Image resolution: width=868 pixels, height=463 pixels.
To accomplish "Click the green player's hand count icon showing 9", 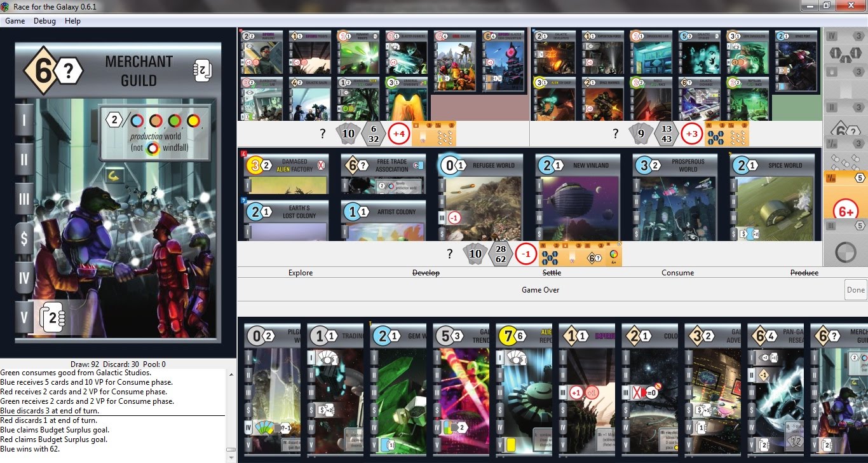I will coord(640,134).
